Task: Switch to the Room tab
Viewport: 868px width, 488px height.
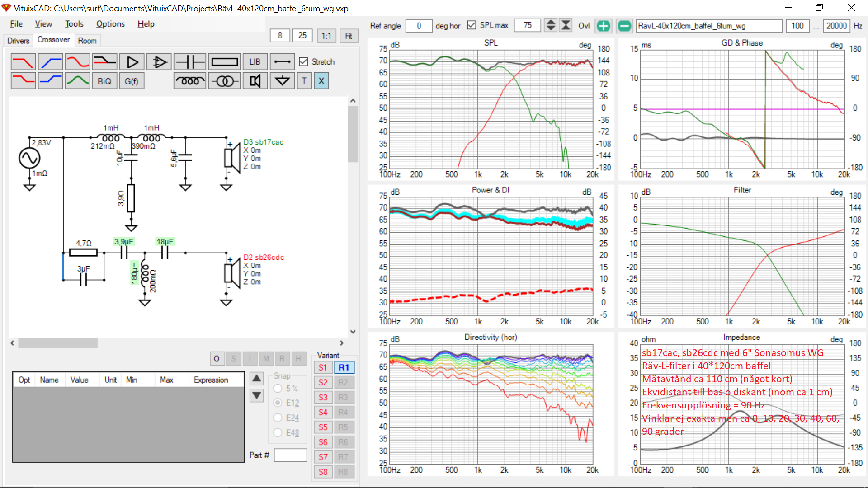Action: tap(87, 41)
